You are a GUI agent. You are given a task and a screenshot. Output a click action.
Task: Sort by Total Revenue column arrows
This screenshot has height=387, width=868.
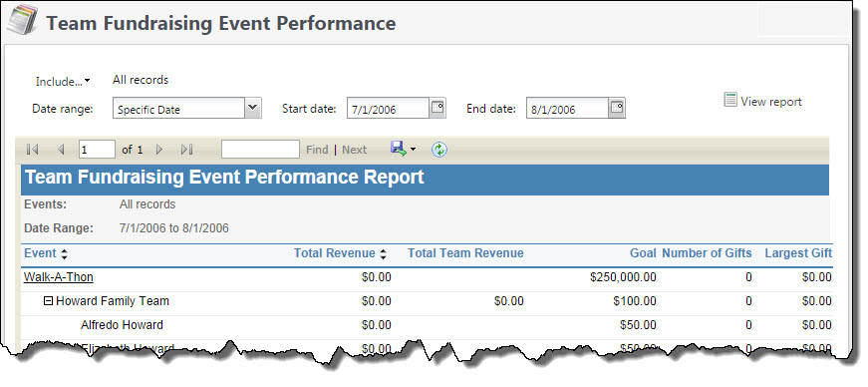[383, 254]
